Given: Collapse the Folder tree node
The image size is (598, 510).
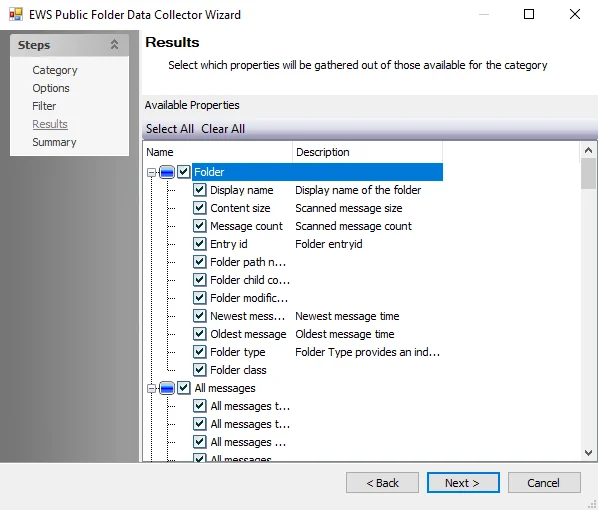Looking at the screenshot, I should (151, 172).
